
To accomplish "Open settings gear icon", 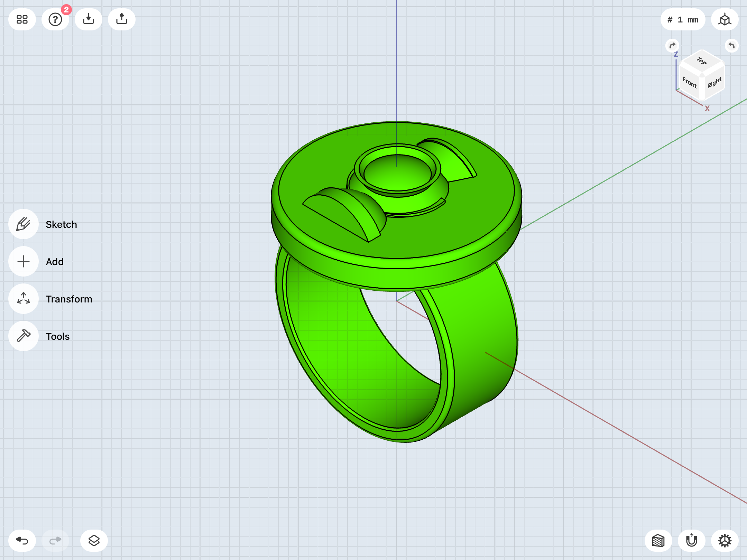I will pos(725,541).
